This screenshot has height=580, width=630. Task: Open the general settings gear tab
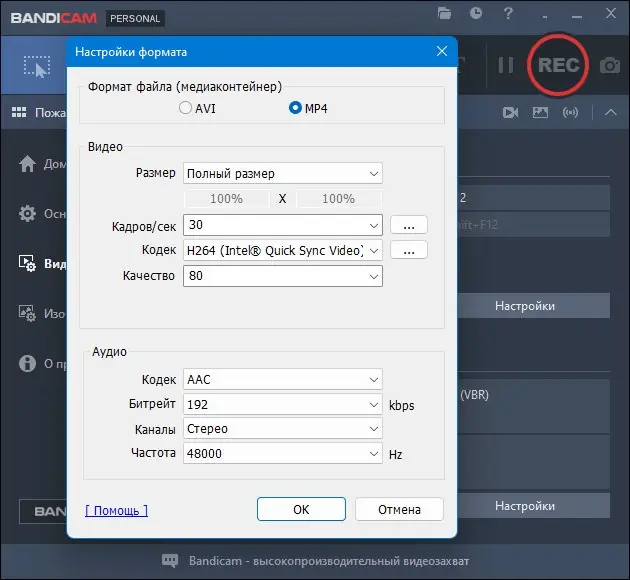(27, 214)
